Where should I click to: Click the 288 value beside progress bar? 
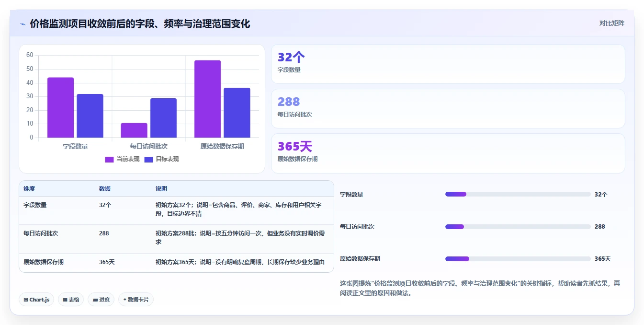click(600, 226)
